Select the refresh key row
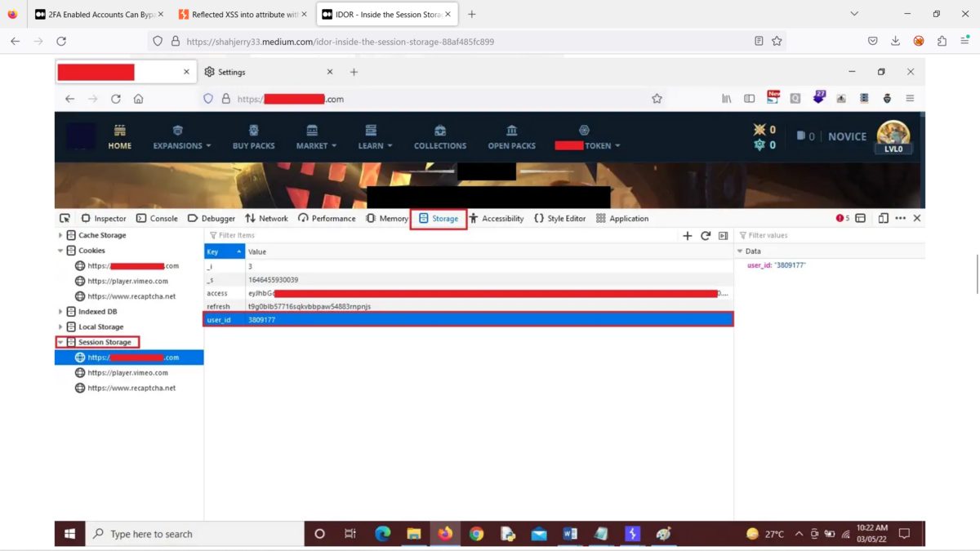This screenshot has height=551, width=980. 469,306
